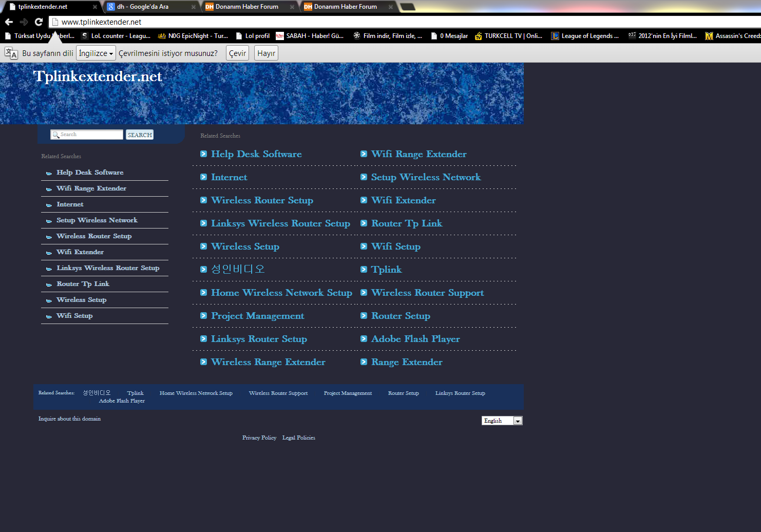Open the Assassin's Creed bookmark

click(x=733, y=36)
